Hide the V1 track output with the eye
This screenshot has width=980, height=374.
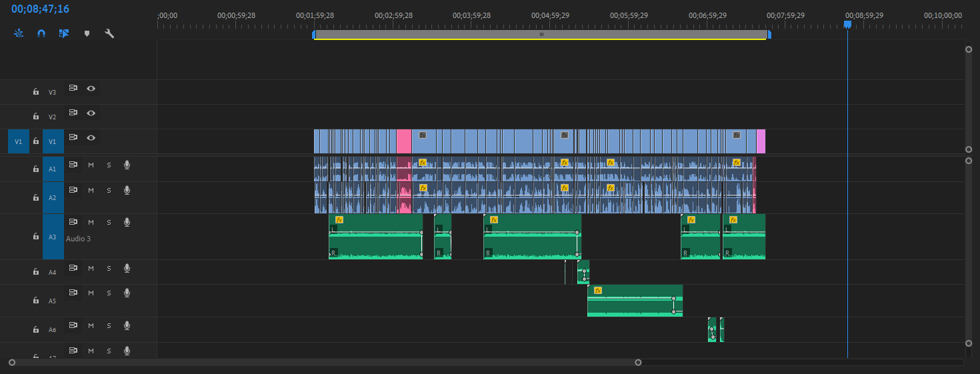[91, 138]
